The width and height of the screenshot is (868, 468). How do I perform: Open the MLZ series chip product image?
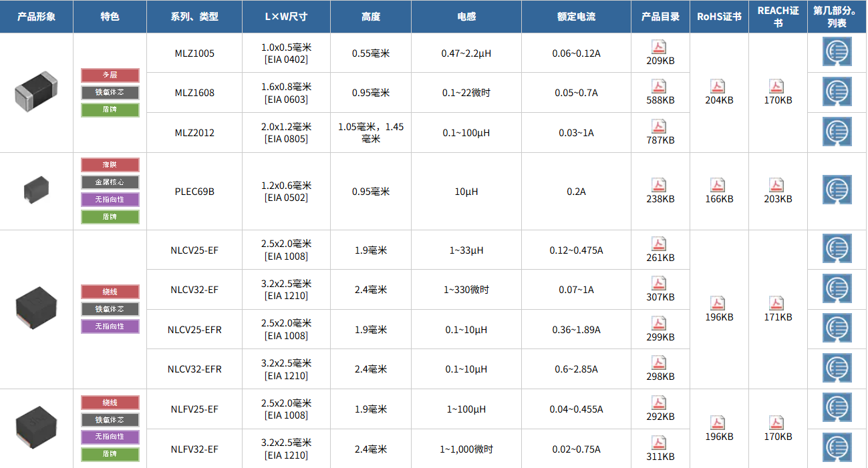click(x=36, y=92)
